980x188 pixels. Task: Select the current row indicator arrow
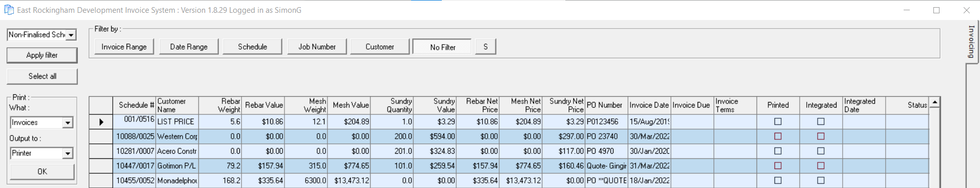point(101,122)
